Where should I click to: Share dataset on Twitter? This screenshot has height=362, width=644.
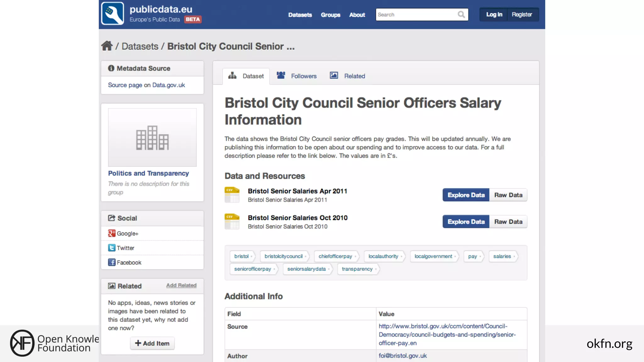tap(121, 248)
